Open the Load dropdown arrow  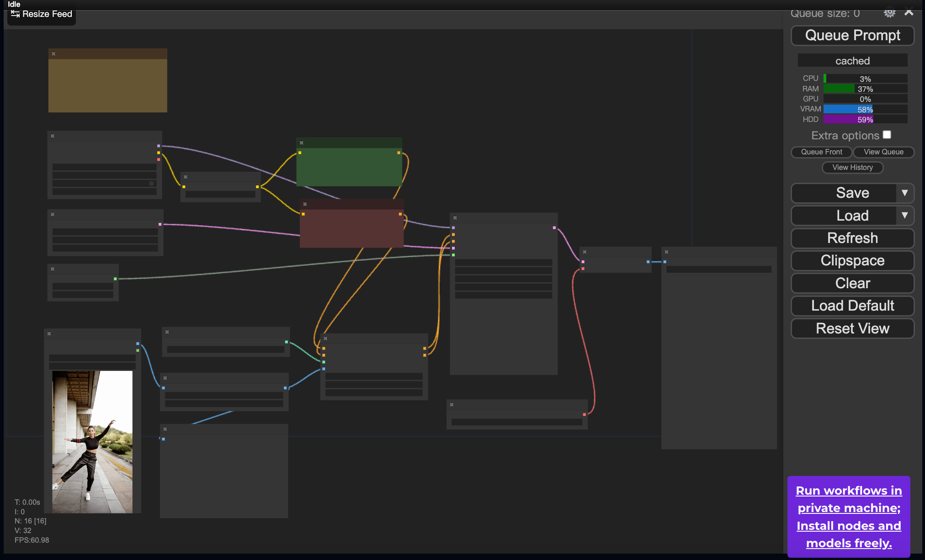905,215
